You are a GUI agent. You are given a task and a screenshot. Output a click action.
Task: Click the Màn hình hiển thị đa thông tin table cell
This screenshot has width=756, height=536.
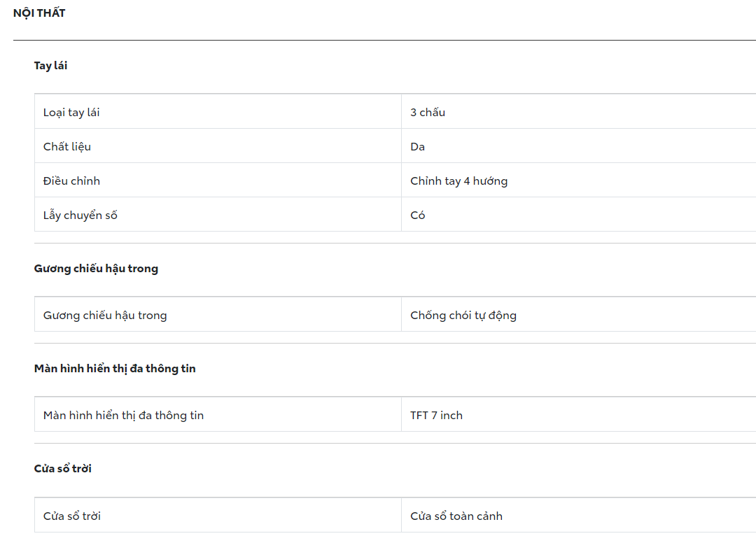[x=123, y=415]
